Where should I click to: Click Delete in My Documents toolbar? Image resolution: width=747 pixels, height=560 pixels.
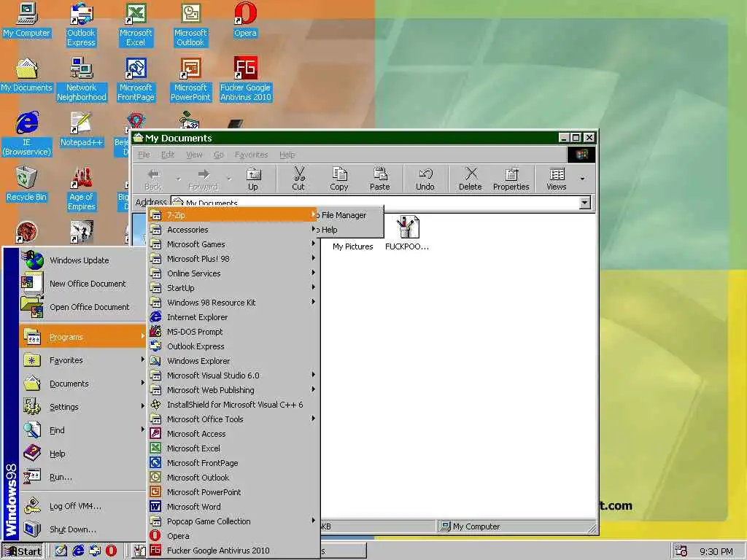pos(471,179)
